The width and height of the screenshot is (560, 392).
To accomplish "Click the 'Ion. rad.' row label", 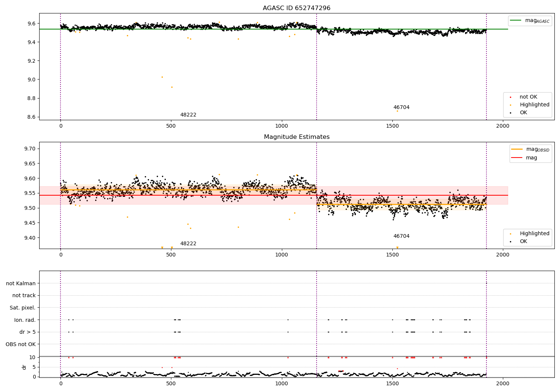I will pos(25,320).
